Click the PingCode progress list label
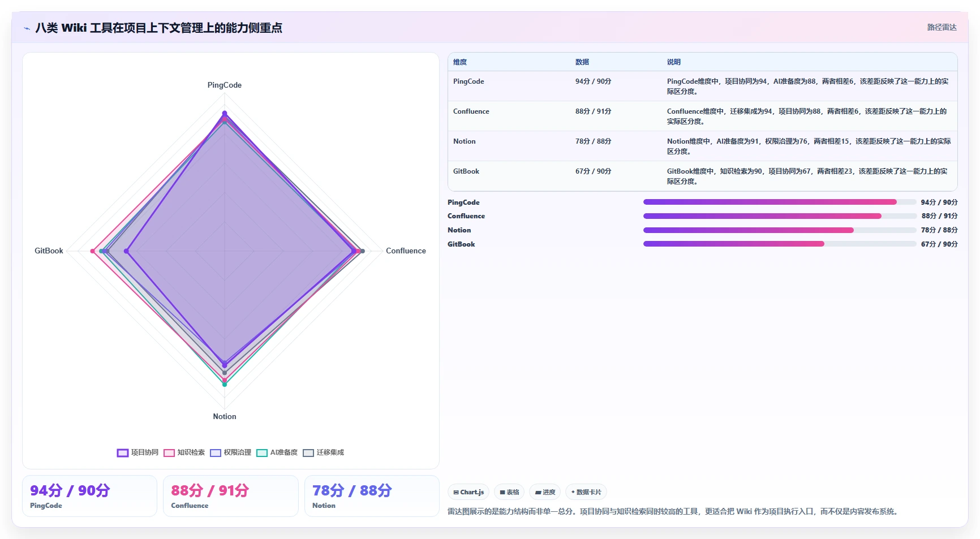980x539 pixels. [463, 202]
